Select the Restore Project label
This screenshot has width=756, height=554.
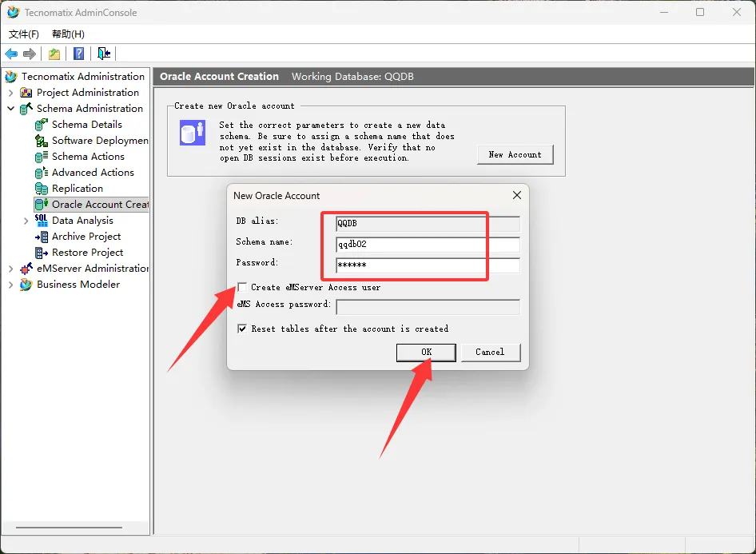88,252
